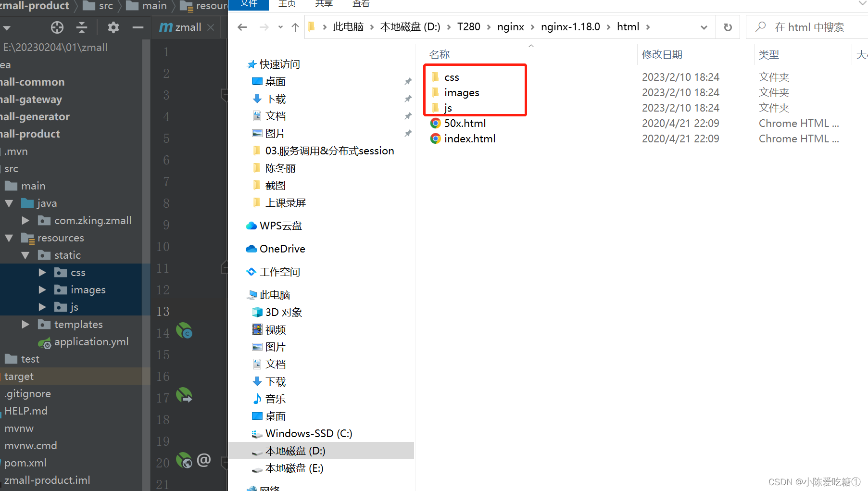The height and width of the screenshot is (491, 868).
Task: Select the zmall editor tab
Action: (188, 27)
